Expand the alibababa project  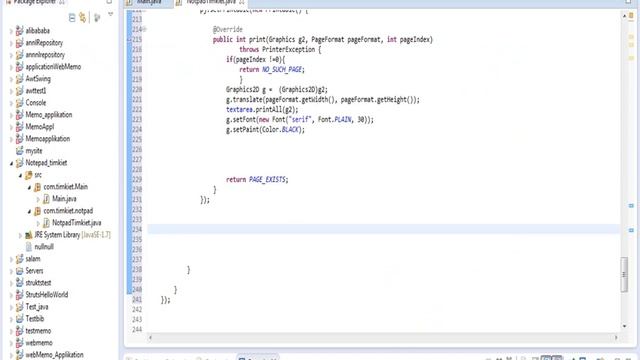(11, 31)
